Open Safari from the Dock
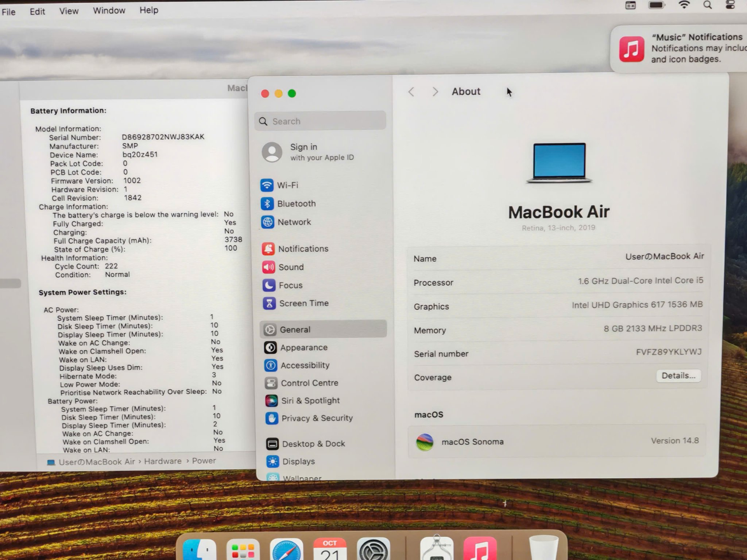 (x=287, y=551)
